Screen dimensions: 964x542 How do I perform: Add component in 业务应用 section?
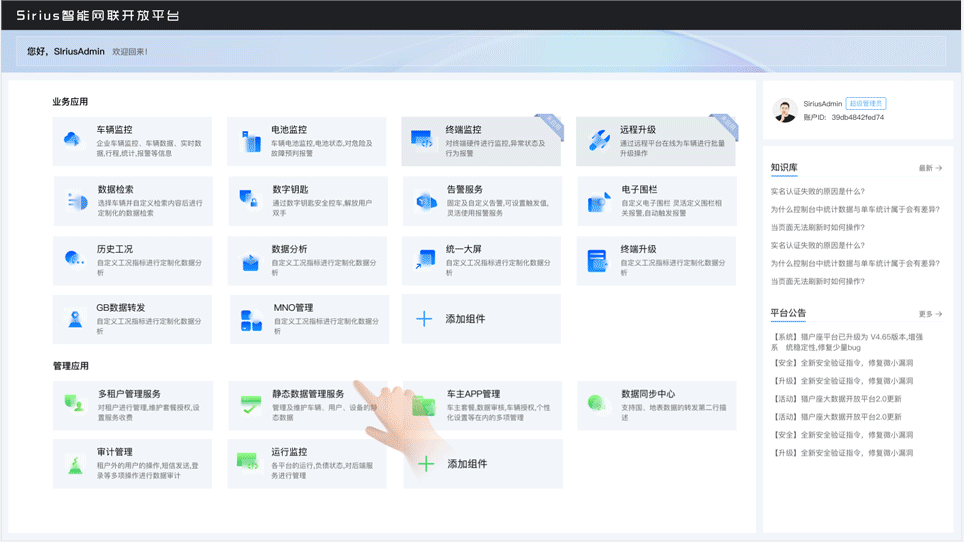(464, 319)
